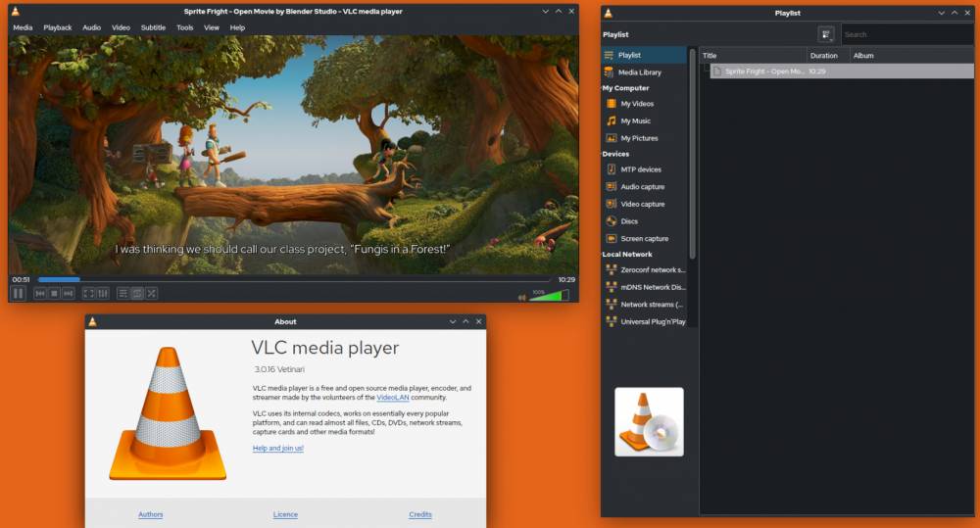Viewport: 980px width, 528px height.
Task: Select Audio capture device
Action: pyautogui.click(x=644, y=187)
